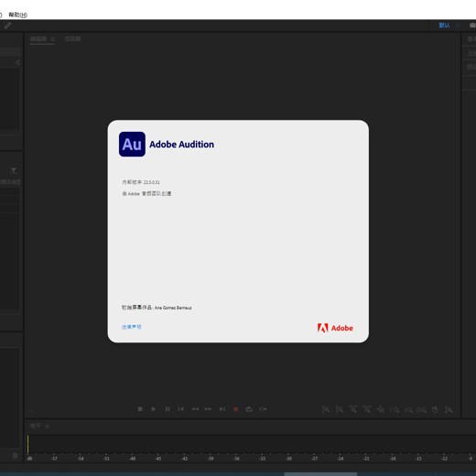
Task: Open the 法律声明 link in About dialog
Action: coord(132,327)
